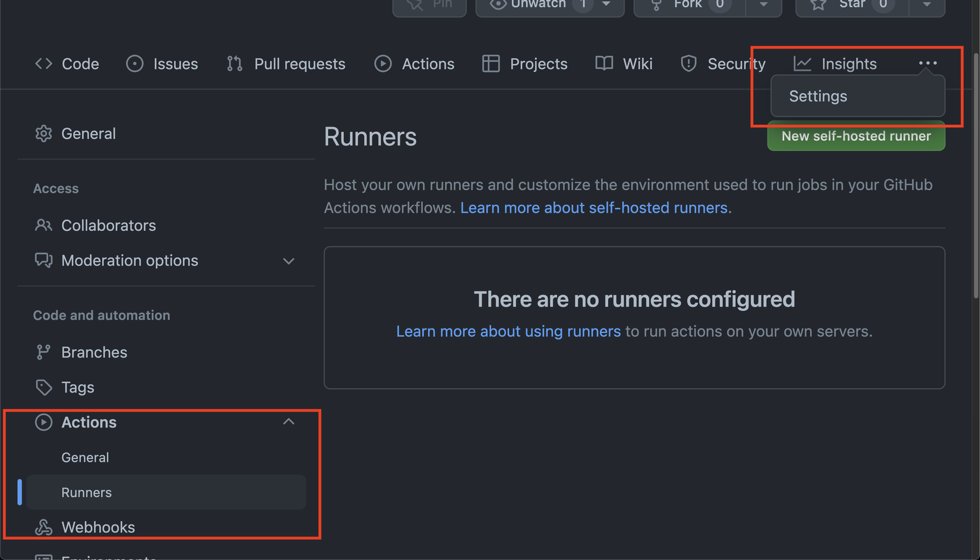Open the Fork dropdown arrow

pyautogui.click(x=763, y=5)
